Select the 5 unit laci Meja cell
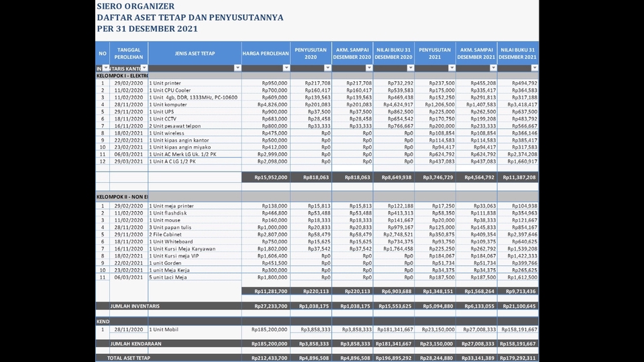The width and height of the screenshot is (644, 362). click(x=195, y=278)
